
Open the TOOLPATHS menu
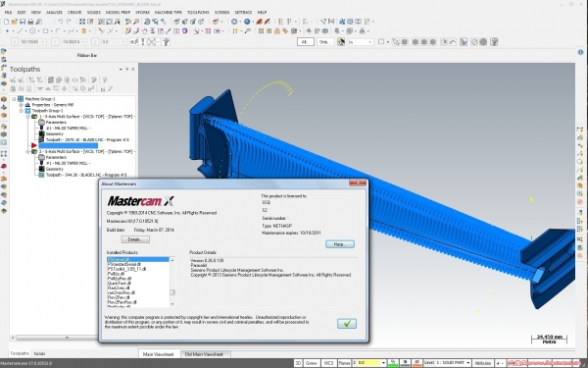pos(198,13)
